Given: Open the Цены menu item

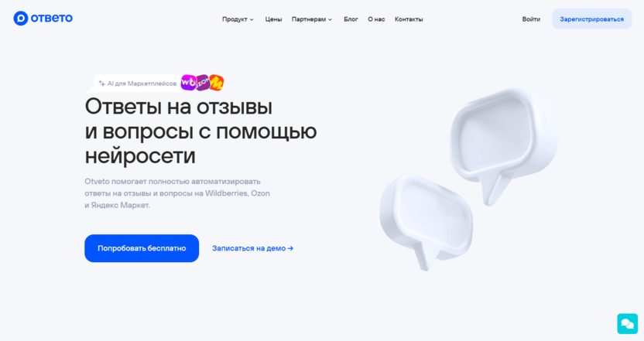Looking at the screenshot, I should tap(273, 19).
